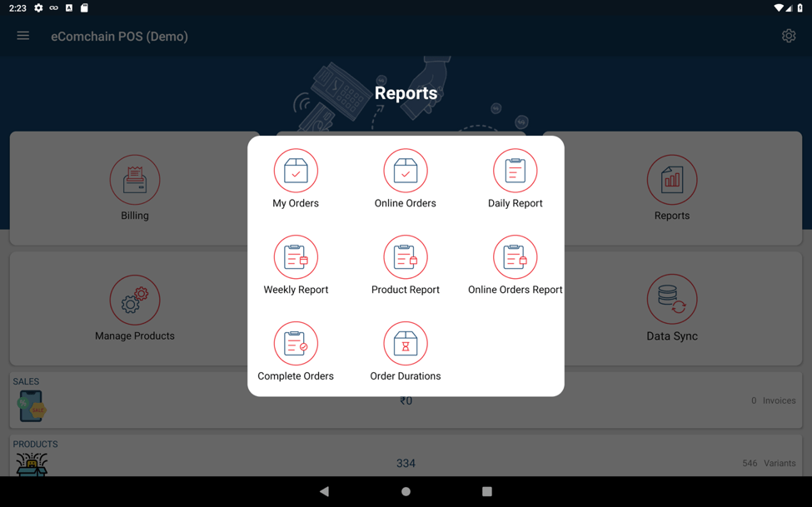The image size is (812, 507).
Task: Open the Online Orders Report icon
Action: click(x=516, y=257)
